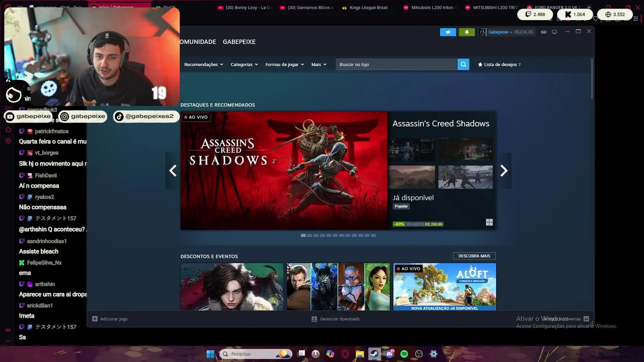Click the DESCUBRA MAIS button
The image size is (644, 362).
point(474,256)
